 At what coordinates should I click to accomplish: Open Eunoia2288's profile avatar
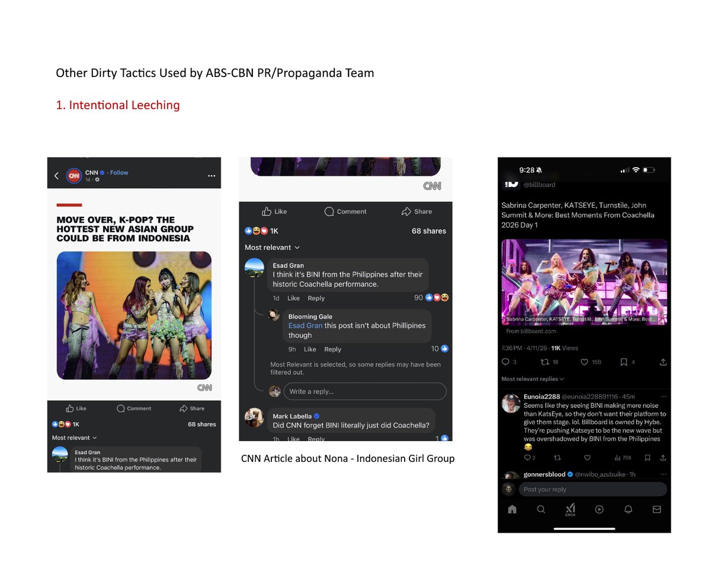[x=511, y=403]
